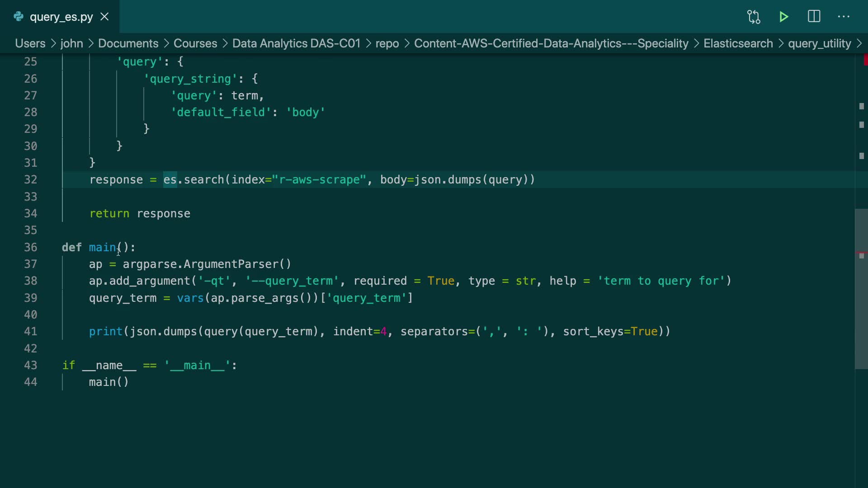Click the Python file icon on the tab
Viewport: 868px width, 488px height.
click(x=19, y=17)
